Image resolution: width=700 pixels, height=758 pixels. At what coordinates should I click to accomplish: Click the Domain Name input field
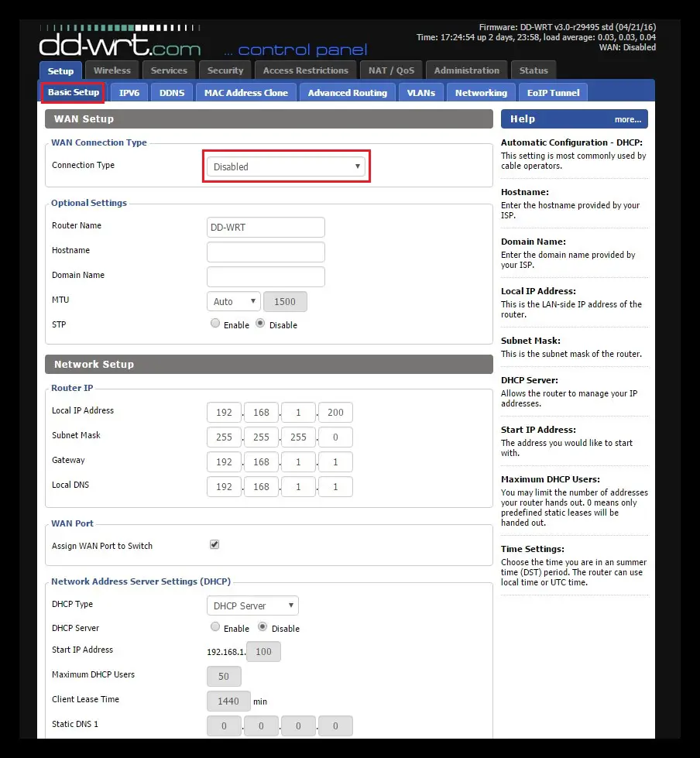pyautogui.click(x=266, y=277)
